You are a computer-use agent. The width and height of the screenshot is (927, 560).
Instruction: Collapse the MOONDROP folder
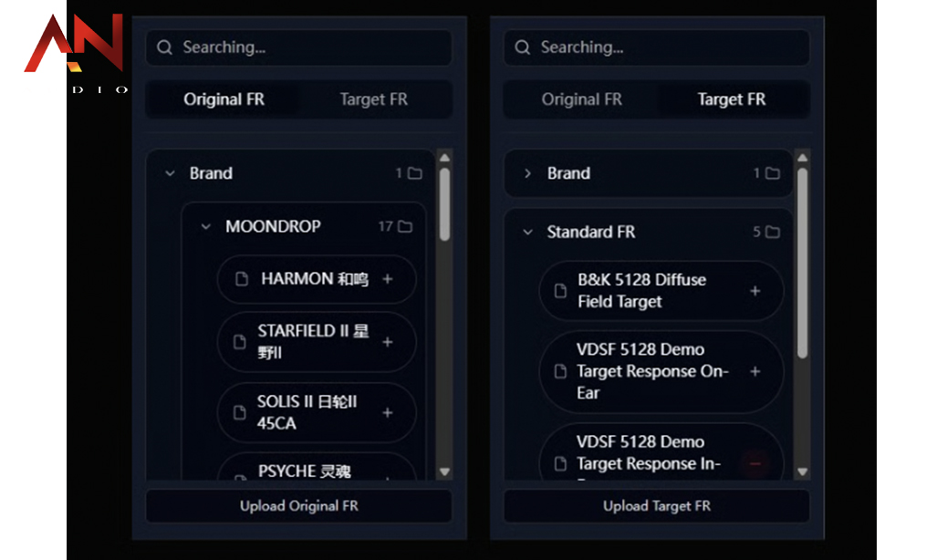205,226
